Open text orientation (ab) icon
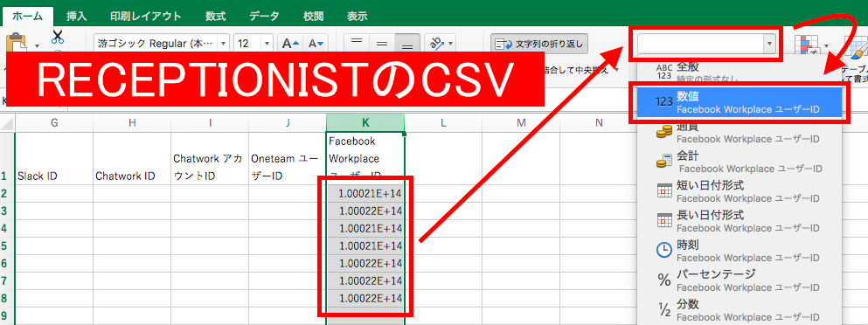 pyautogui.click(x=440, y=43)
